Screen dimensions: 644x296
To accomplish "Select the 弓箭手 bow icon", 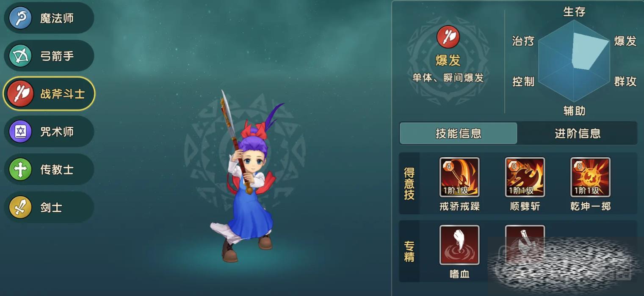I will (x=20, y=56).
